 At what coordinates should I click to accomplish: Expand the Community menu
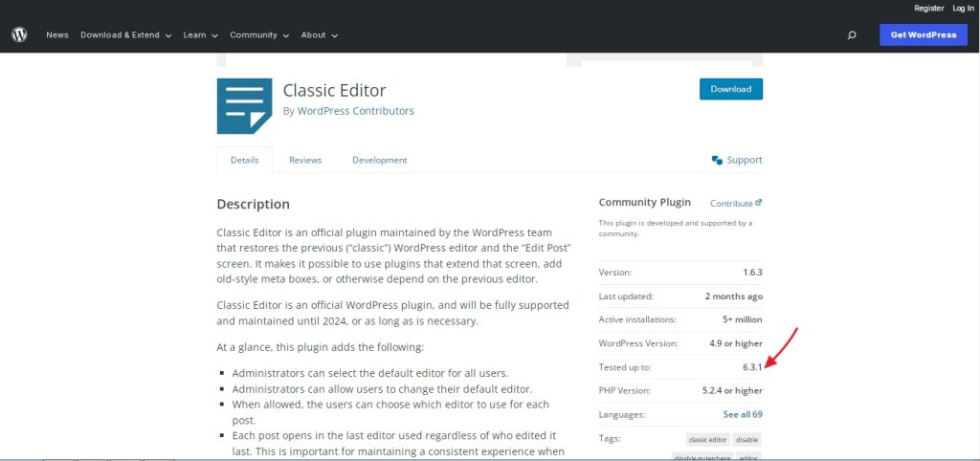tap(259, 35)
